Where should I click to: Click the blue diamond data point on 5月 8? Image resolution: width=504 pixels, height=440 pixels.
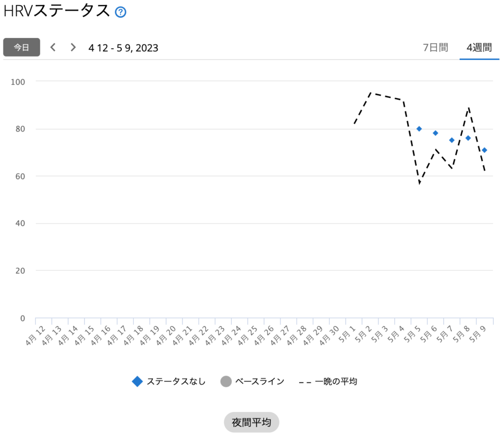coord(468,138)
